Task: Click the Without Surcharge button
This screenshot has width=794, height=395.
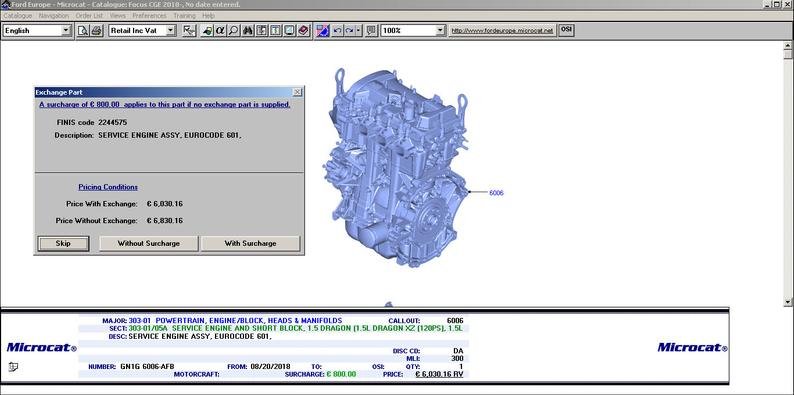Action: pos(148,244)
